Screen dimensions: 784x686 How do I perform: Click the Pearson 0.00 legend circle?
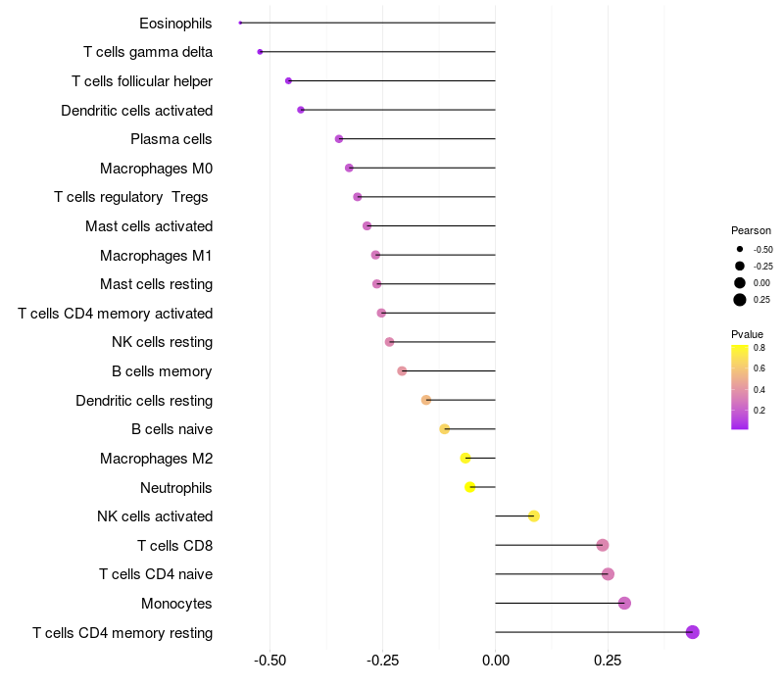click(x=740, y=283)
